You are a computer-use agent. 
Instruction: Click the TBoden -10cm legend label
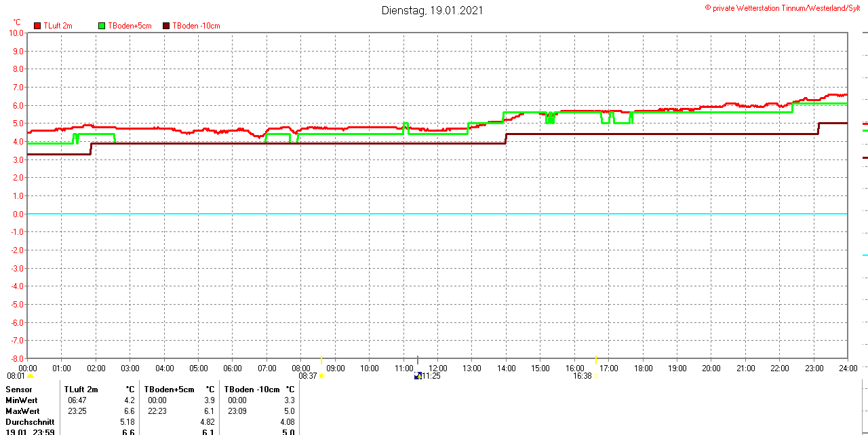[x=196, y=26]
